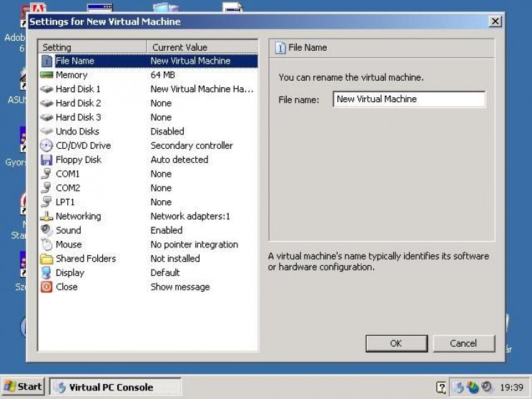This screenshot has width=532, height=399.
Task: Select the CD/DVD Drive setting
Action: (148, 146)
